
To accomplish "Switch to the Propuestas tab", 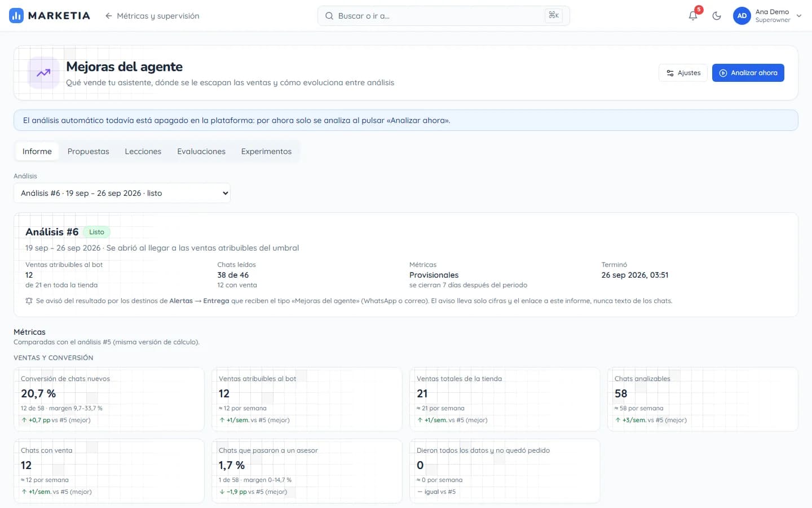I will tap(88, 151).
